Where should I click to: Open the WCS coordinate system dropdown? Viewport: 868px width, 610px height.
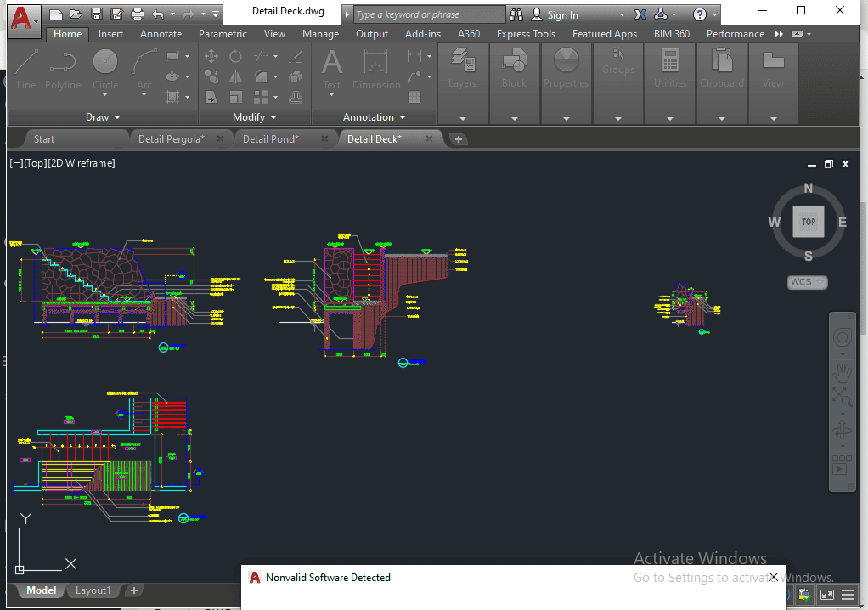tap(807, 282)
